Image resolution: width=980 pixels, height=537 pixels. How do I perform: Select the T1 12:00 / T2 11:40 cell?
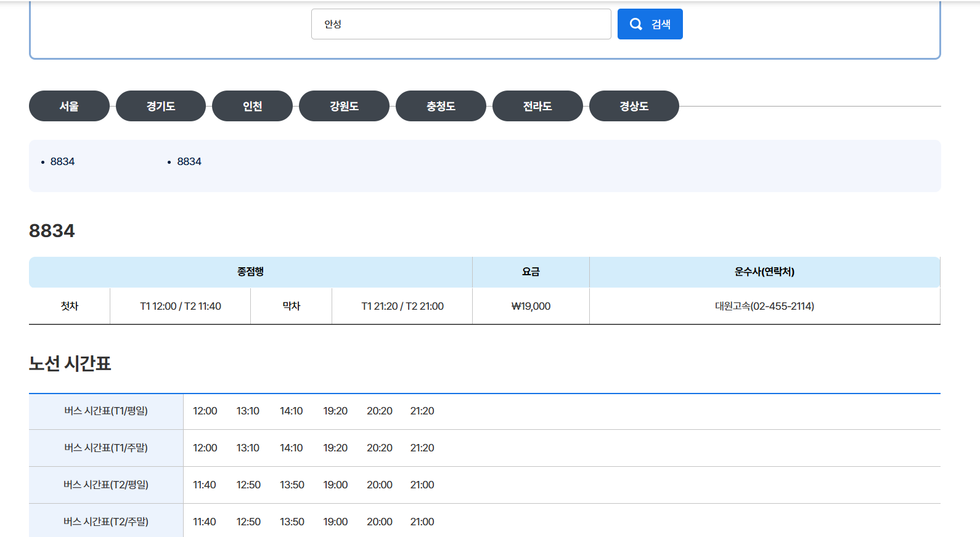pyautogui.click(x=181, y=306)
